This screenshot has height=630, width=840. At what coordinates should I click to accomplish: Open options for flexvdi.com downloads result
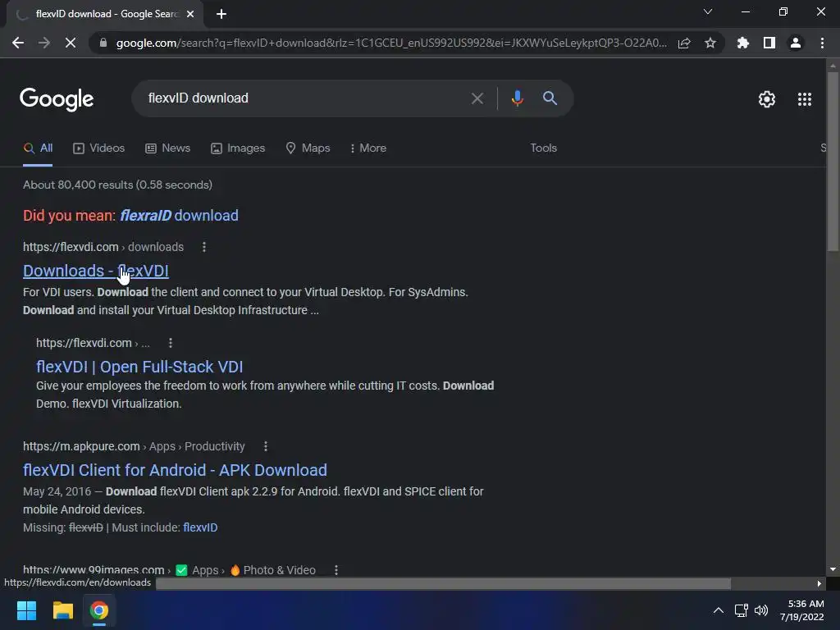204,247
